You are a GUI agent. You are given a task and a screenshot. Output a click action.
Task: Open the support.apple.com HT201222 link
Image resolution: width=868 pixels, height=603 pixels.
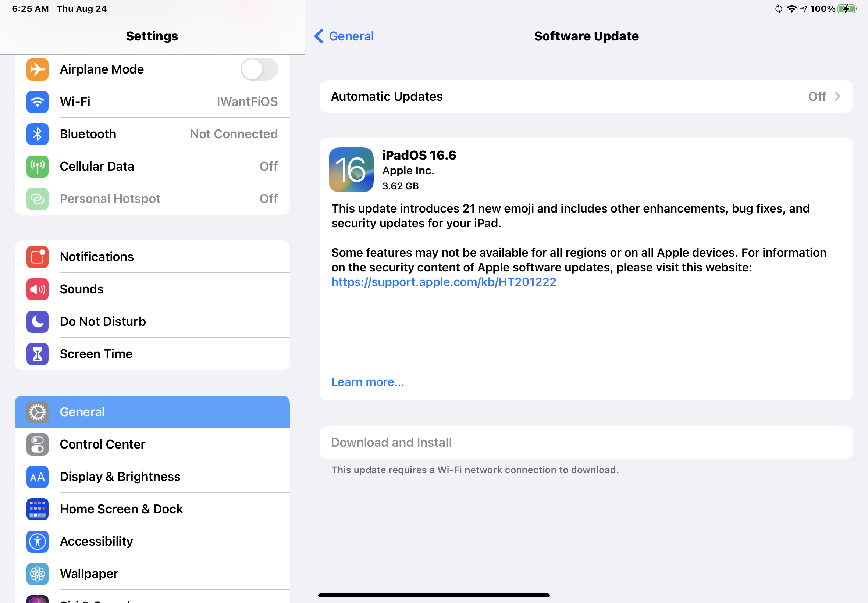[x=444, y=282]
